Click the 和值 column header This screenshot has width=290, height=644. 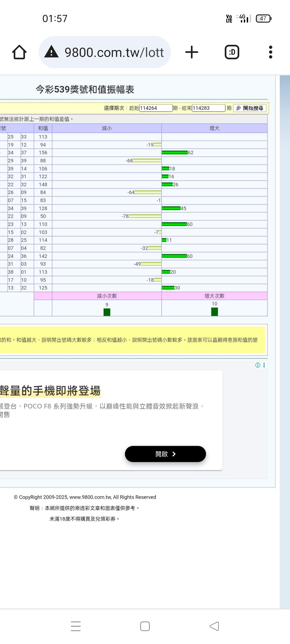tap(43, 128)
